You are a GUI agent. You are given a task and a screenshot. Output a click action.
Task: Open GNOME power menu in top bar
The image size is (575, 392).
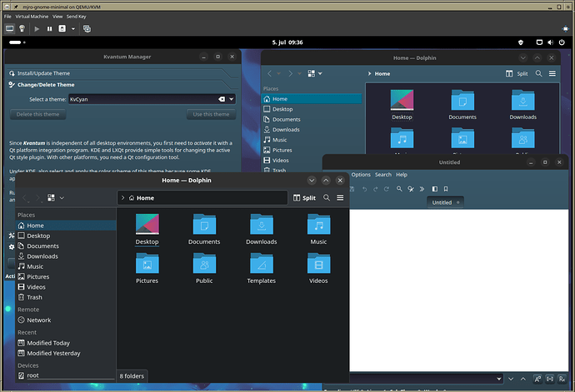click(562, 42)
